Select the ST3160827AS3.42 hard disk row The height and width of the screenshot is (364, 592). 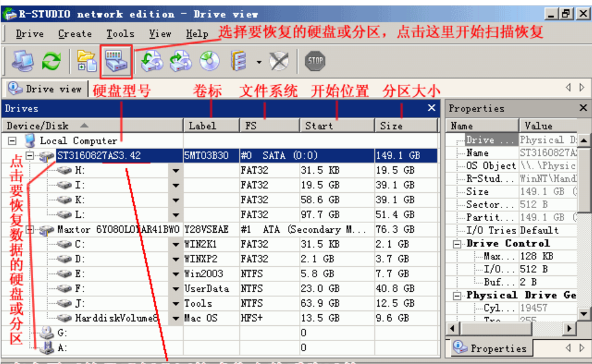click(220, 155)
